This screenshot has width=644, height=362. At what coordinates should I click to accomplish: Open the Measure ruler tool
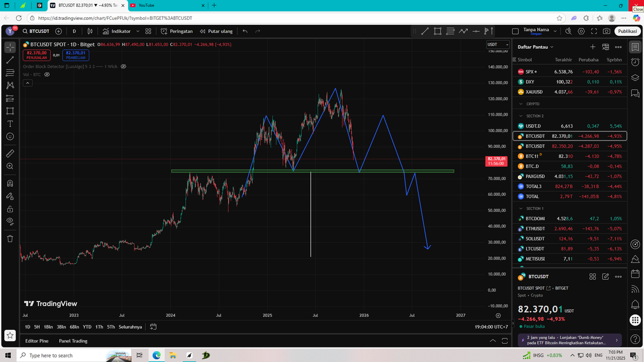click(x=10, y=153)
